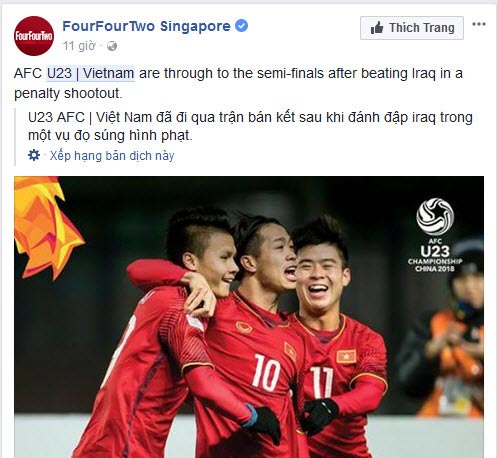Viewport: 497px width, 458px height.
Task: Open the post photo of celebrating players
Action: pos(249,317)
